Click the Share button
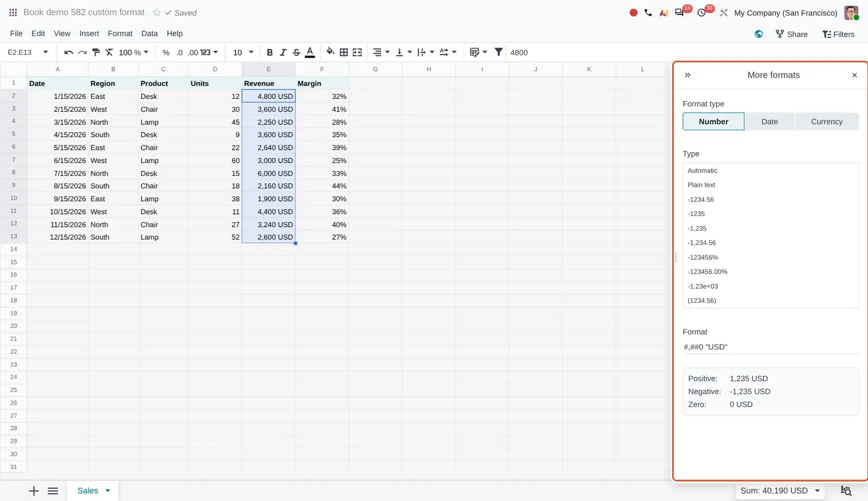The height and width of the screenshot is (501, 868). coord(792,34)
